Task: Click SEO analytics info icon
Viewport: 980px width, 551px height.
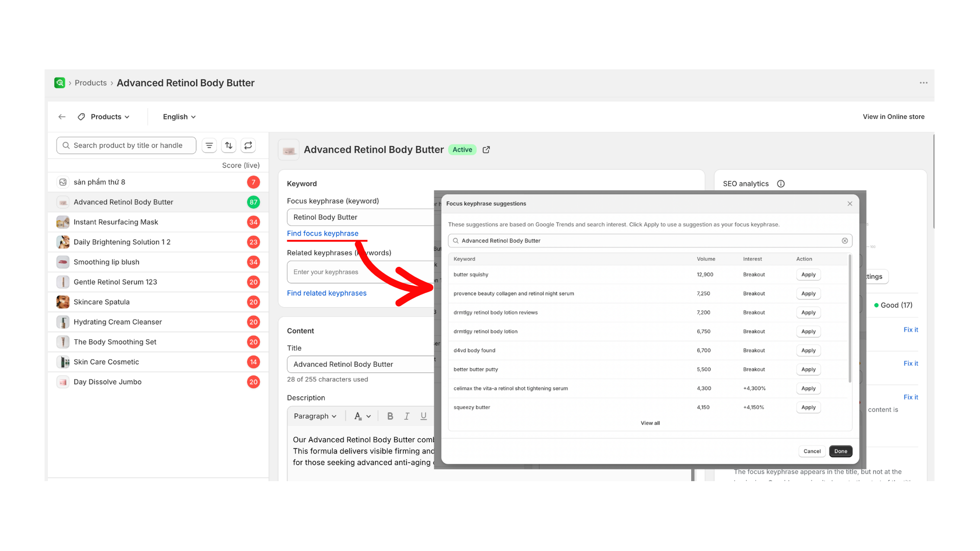Action: pyautogui.click(x=780, y=184)
